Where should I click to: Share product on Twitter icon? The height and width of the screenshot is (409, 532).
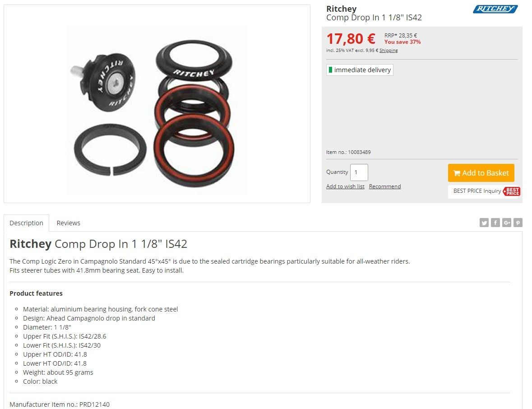[x=484, y=223]
